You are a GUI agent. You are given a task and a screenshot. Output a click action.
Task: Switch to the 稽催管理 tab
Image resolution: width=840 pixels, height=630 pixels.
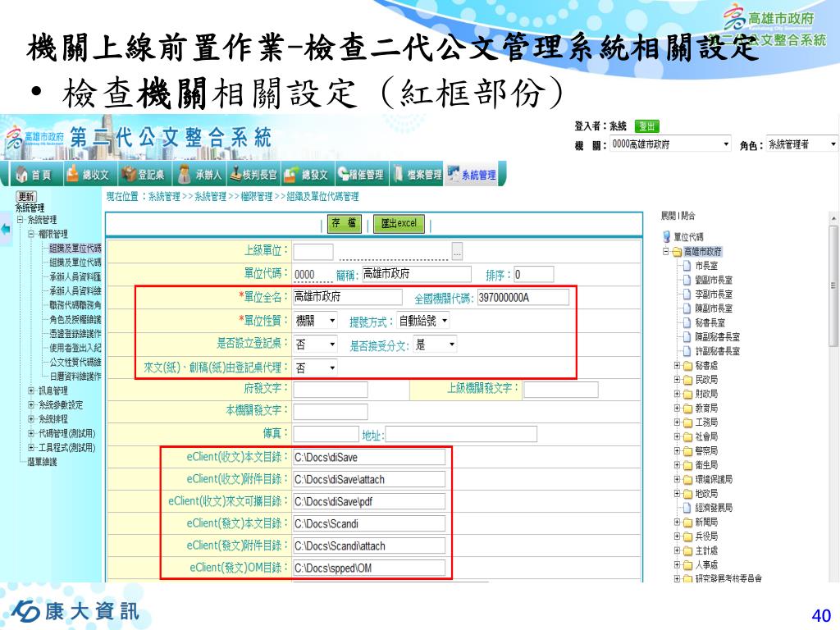click(361, 174)
